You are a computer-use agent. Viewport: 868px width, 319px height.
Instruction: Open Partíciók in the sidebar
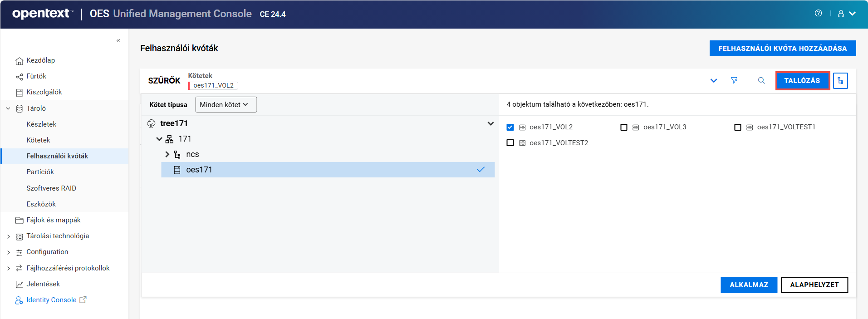click(x=40, y=172)
